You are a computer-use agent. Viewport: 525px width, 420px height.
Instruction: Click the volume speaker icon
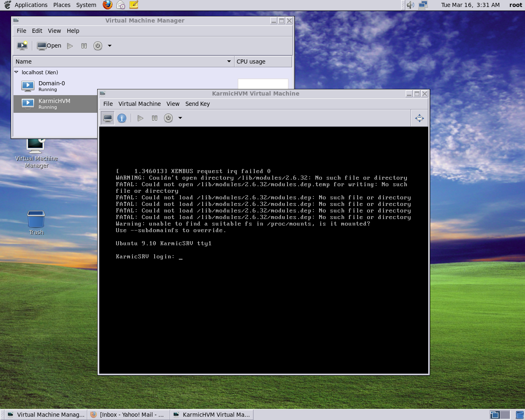[x=410, y=5]
